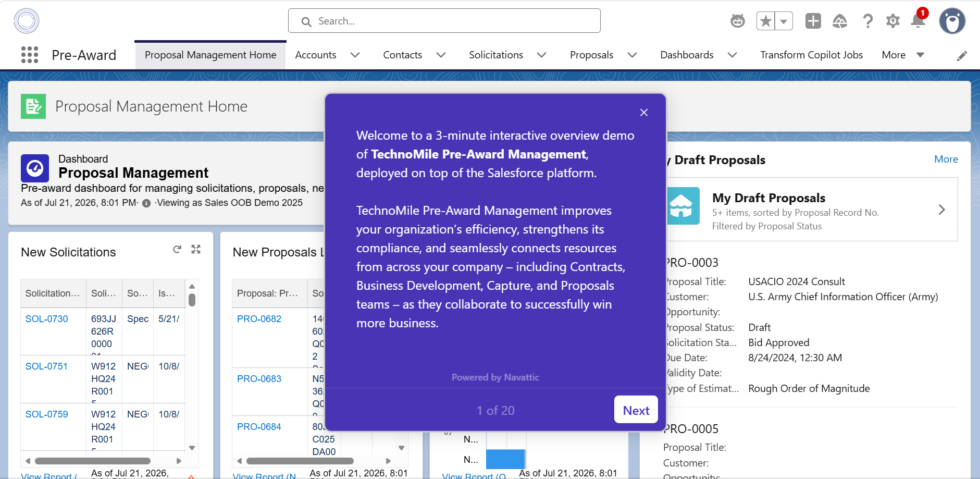
Task: Open proposal PRO-0684
Action: (259, 427)
